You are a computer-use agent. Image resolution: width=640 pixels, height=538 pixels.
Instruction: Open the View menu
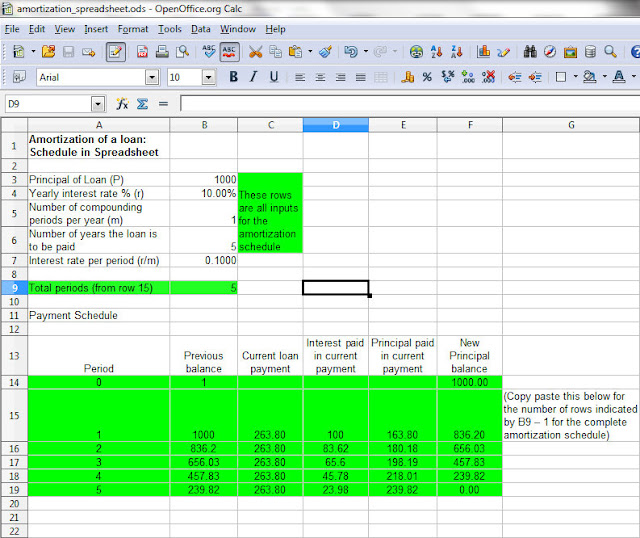tap(64, 29)
